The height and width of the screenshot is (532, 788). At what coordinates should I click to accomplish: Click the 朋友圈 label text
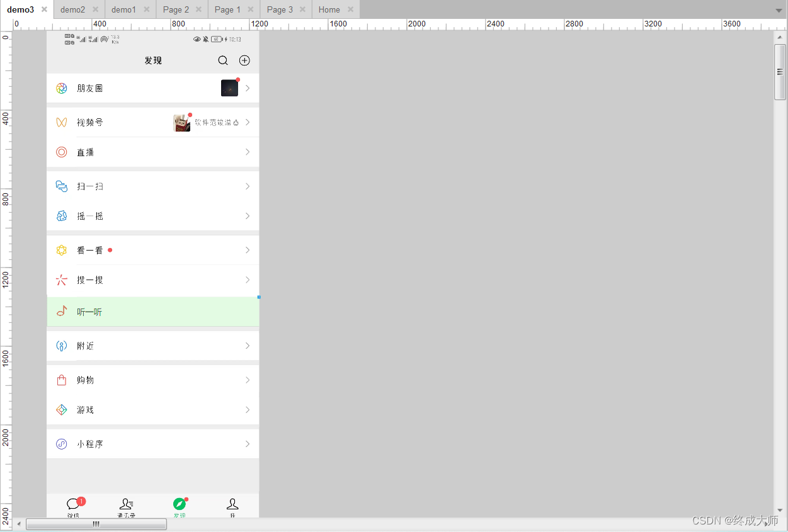(89, 89)
